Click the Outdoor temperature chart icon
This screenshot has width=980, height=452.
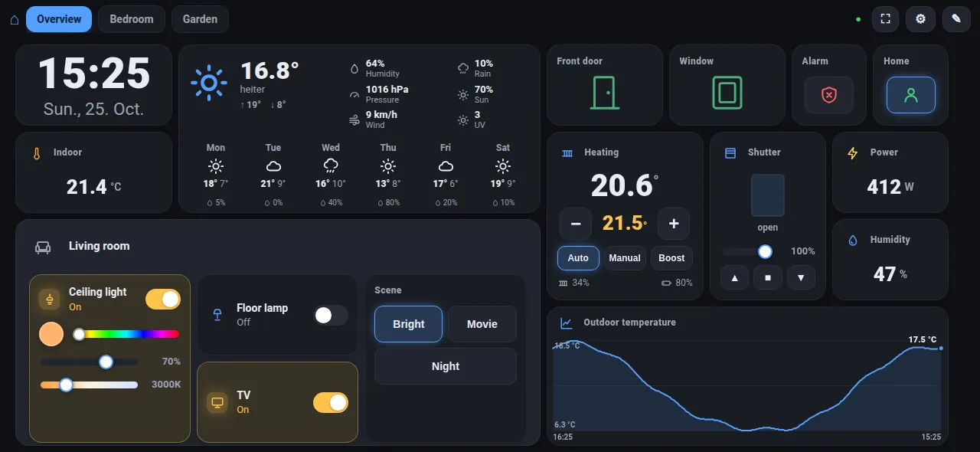click(x=567, y=323)
